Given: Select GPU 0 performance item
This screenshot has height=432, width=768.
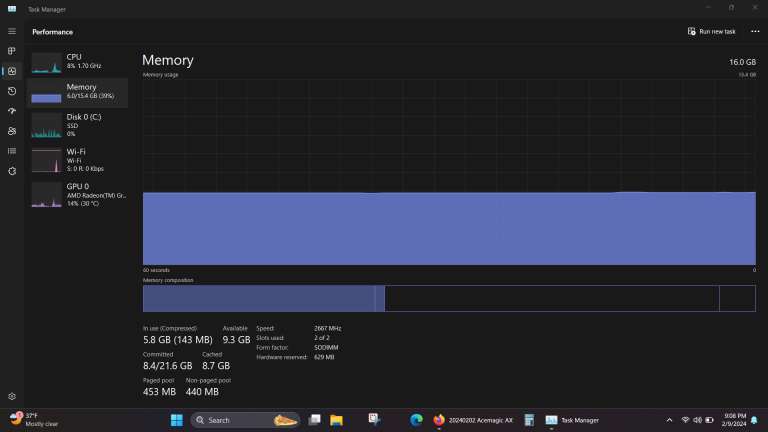Looking at the screenshot, I should click(x=79, y=194).
